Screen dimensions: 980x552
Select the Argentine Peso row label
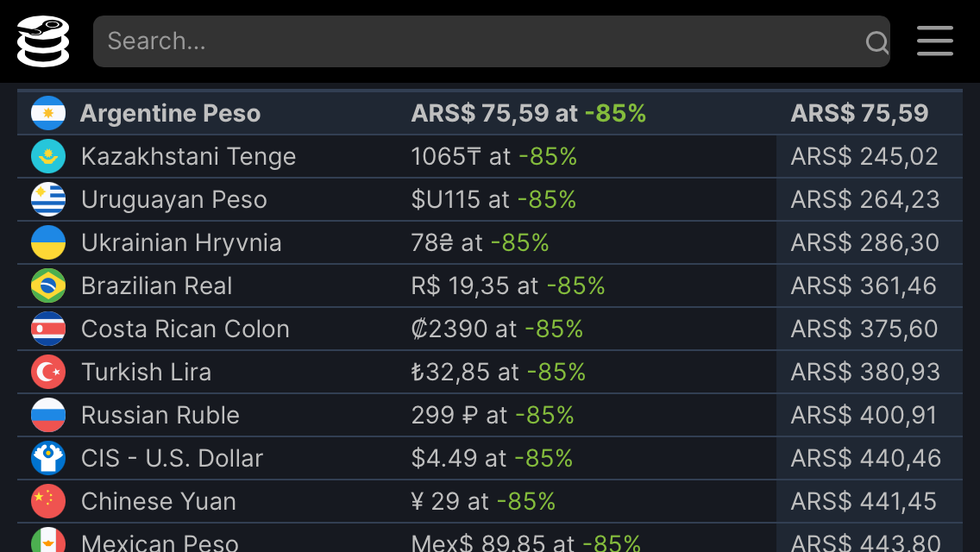pyautogui.click(x=170, y=113)
